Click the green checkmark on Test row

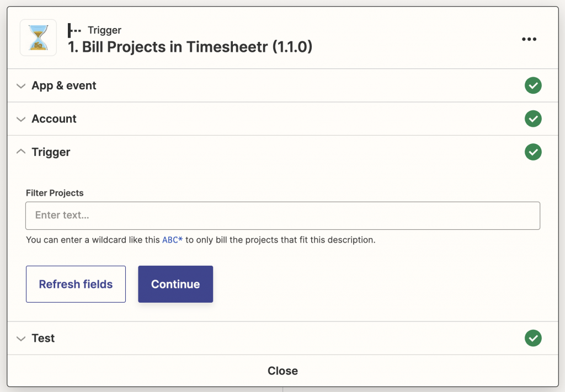coord(533,338)
